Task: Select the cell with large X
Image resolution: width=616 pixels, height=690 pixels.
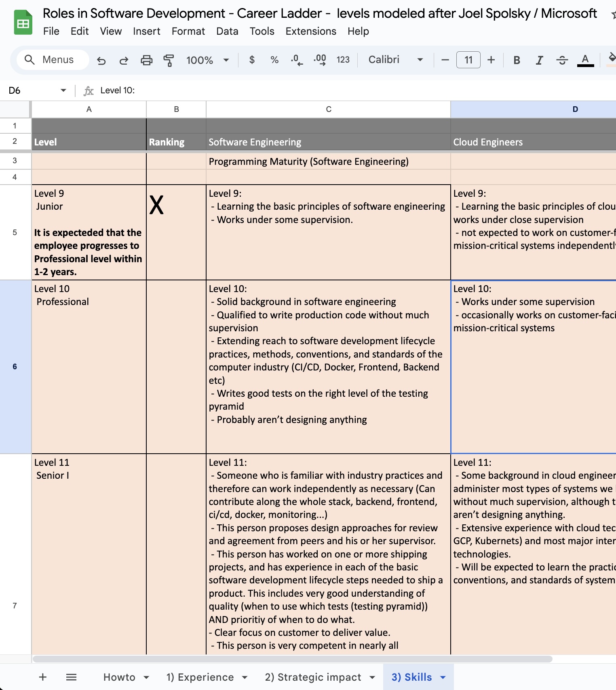Action: 176,232
